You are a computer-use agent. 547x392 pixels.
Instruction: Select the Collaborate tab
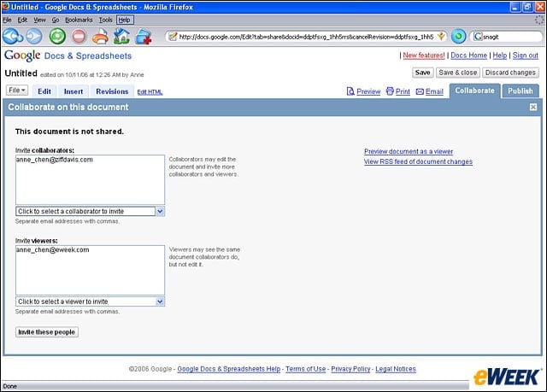[475, 91]
